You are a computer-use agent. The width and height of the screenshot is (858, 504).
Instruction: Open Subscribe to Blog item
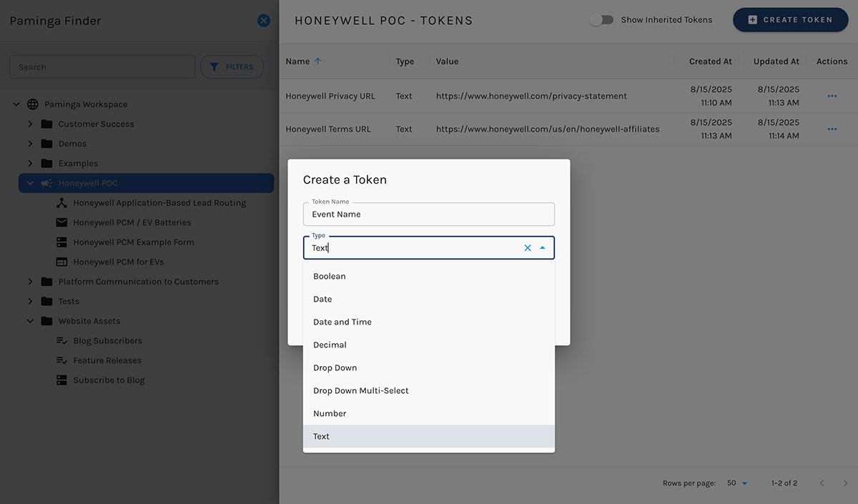point(109,380)
